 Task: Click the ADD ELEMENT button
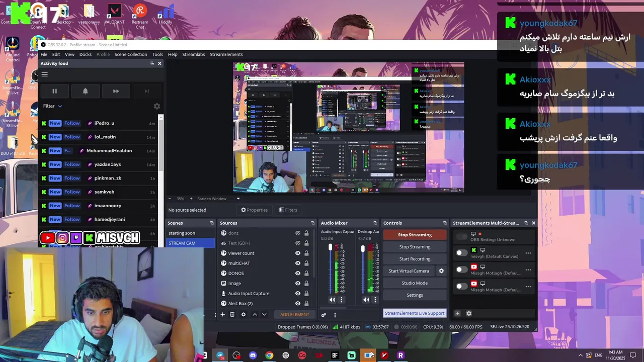pyautogui.click(x=295, y=315)
